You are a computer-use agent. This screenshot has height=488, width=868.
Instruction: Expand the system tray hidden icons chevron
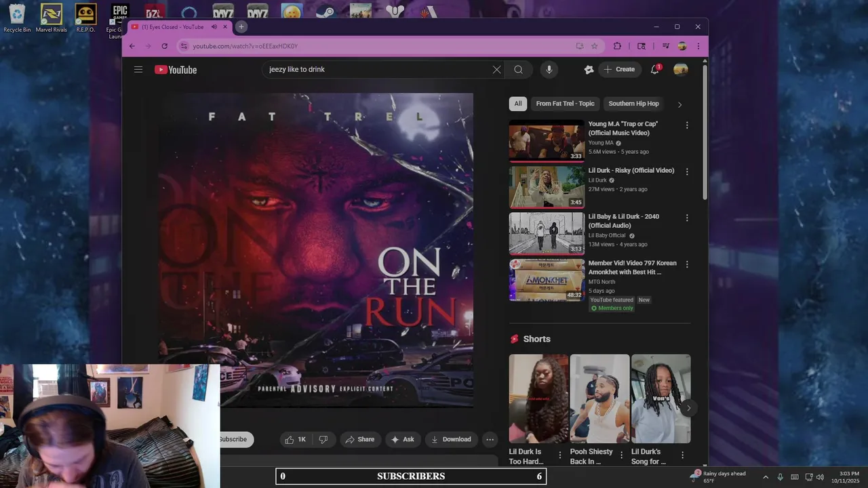[x=766, y=477]
